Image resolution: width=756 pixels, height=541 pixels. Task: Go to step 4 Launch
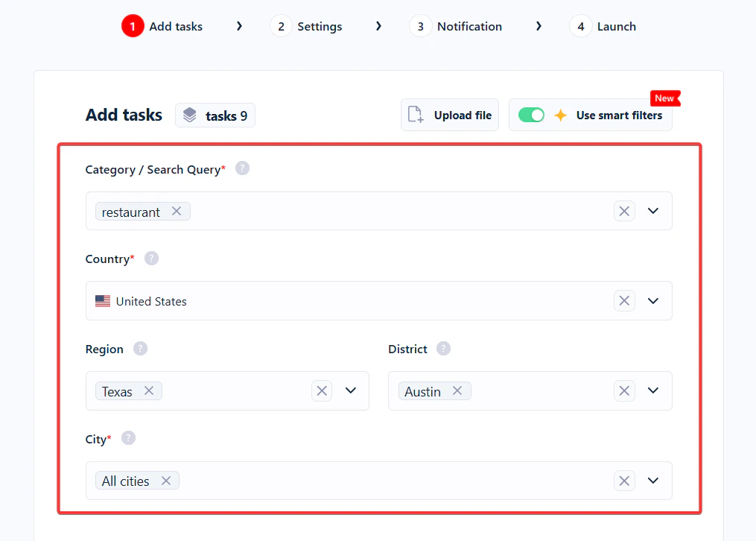[603, 26]
